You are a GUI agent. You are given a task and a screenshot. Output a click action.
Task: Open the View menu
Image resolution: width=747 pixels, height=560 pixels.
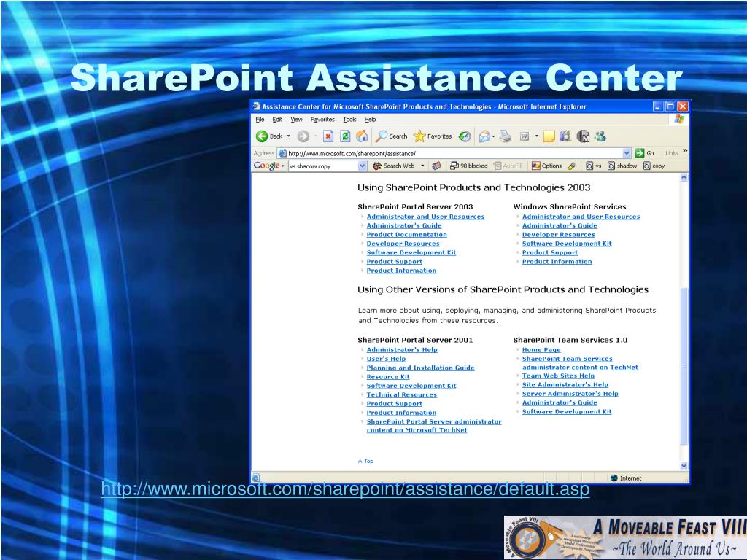pos(296,120)
